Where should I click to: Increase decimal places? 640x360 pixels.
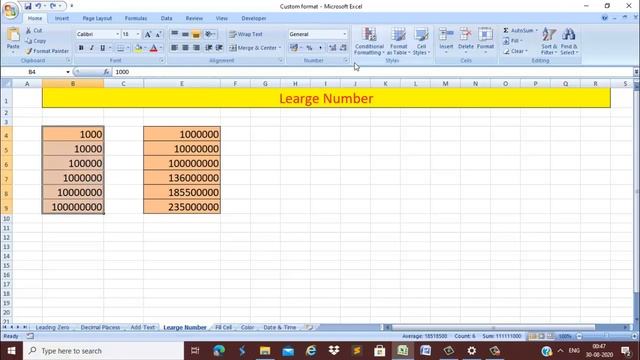[x=333, y=48]
